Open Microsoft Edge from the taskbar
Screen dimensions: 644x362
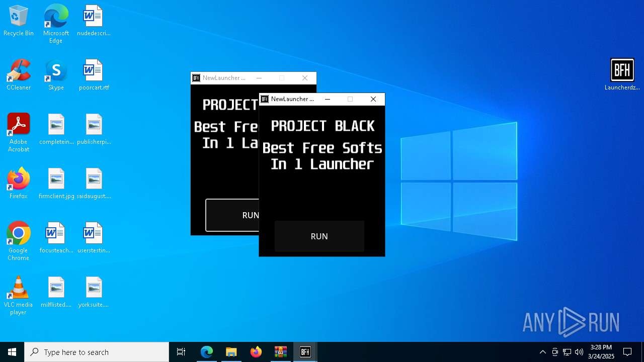pyautogui.click(x=207, y=352)
